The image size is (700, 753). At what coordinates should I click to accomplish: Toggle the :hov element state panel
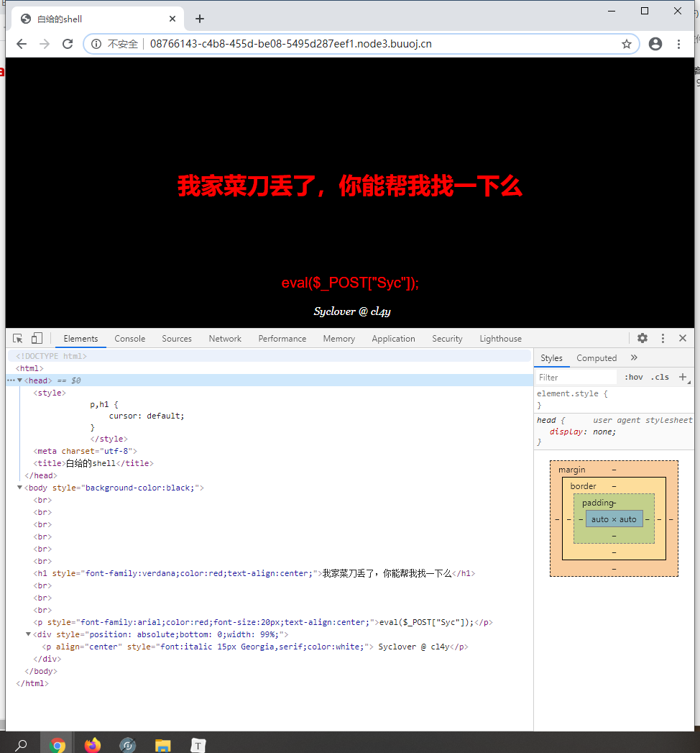[x=633, y=377]
